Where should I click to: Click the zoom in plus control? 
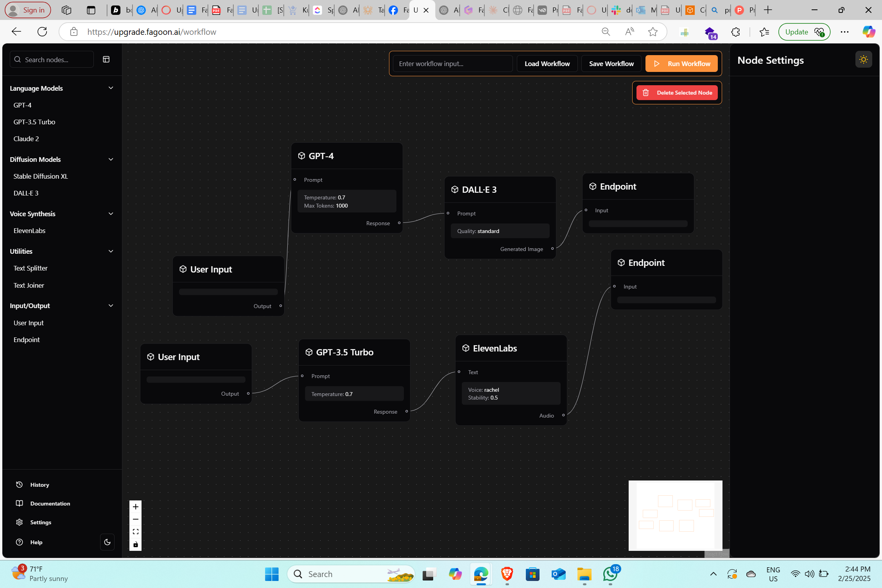(x=136, y=507)
